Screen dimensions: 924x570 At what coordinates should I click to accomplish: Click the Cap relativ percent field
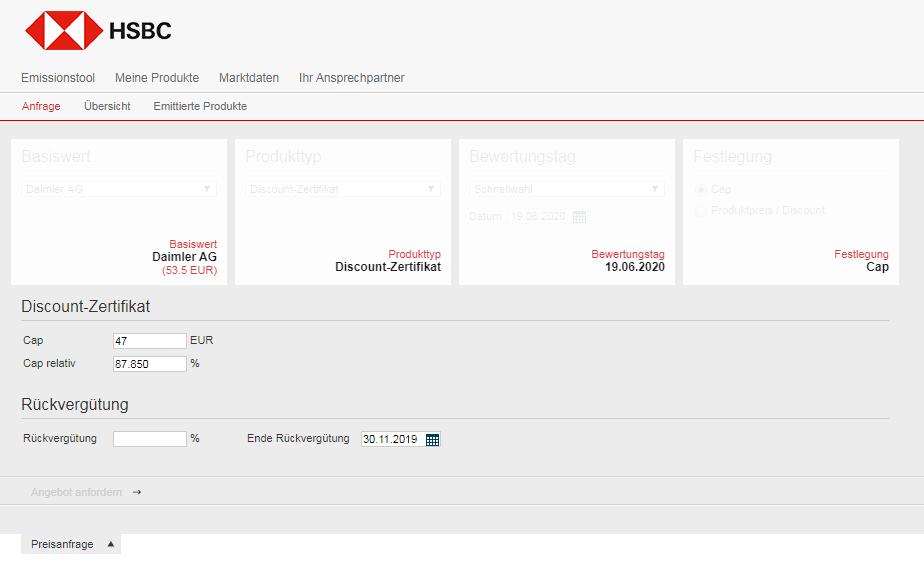[x=150, y=364]
